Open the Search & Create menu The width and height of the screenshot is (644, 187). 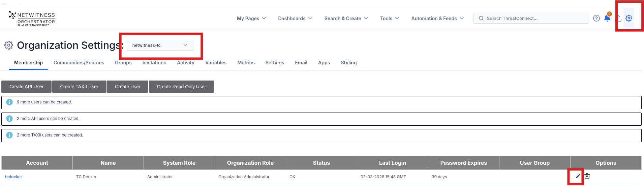click(346, 18)
